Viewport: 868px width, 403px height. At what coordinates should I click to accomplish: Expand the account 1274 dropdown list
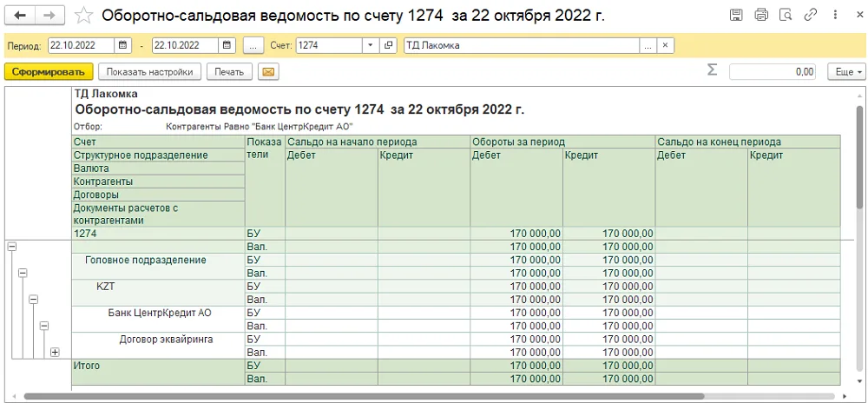(x=371, y=45)
